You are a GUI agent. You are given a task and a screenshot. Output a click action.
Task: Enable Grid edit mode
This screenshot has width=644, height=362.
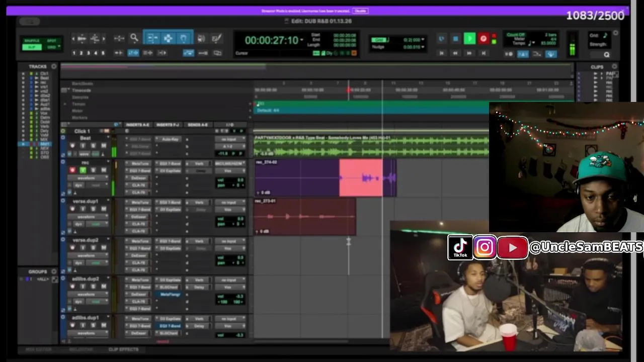pyautogui.click(x=51, y=47)
